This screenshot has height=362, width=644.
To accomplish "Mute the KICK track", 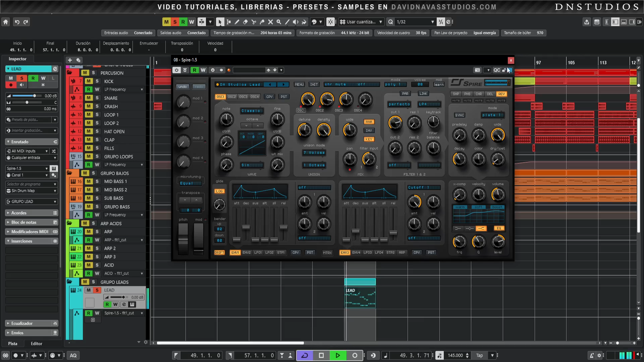I will (x=89, y=81).
